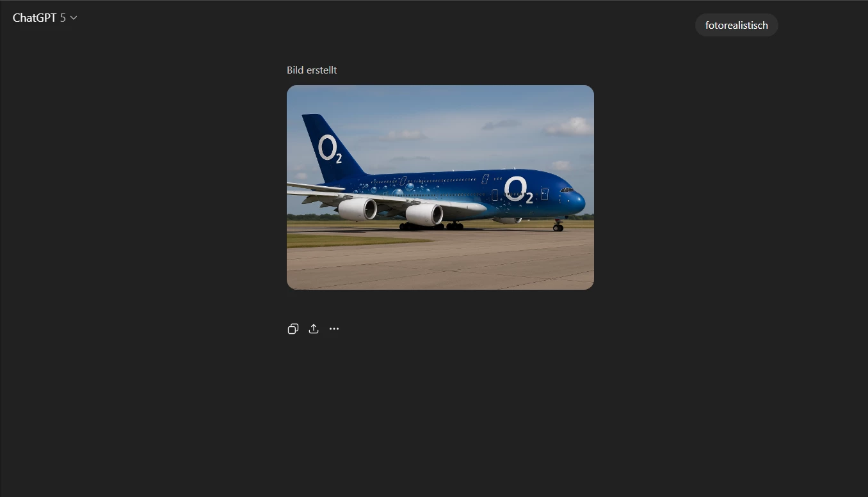Click the airplane's cockpit windows
The width and height of the screenshot is (868, 497).
click(x=567, y=190)
